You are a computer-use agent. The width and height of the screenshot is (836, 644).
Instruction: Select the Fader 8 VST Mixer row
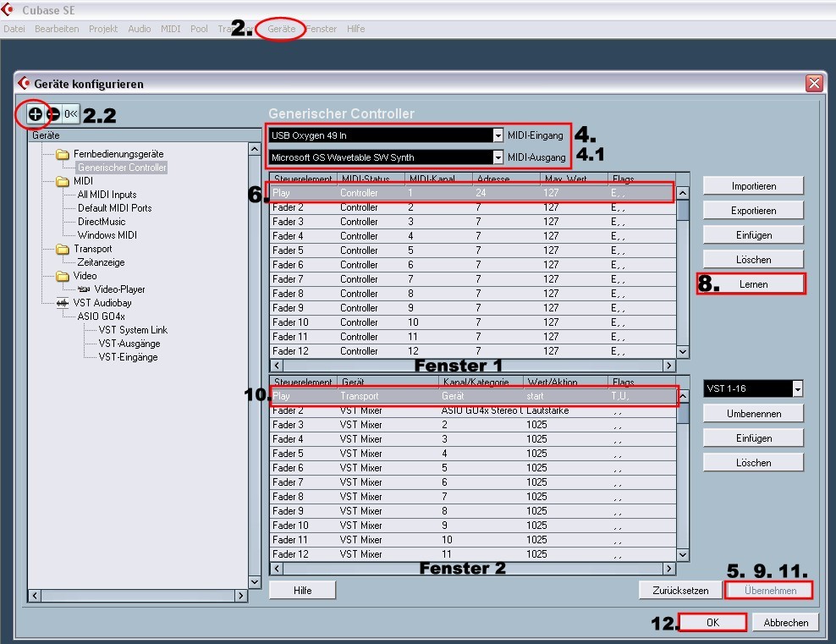point(473,497)
